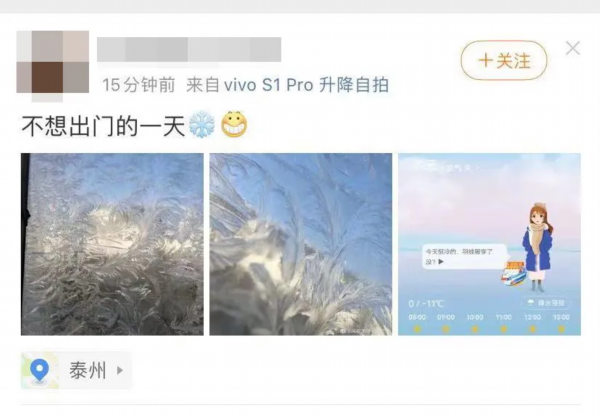Play the speech bubble audio arrow
The image size is (600, 415).
(441, 262)
